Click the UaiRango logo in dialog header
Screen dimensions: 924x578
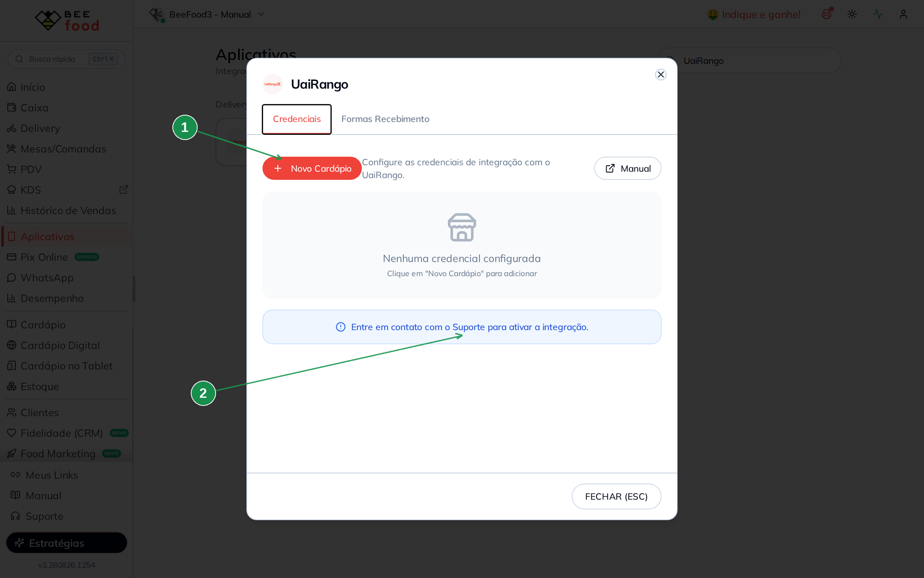pos(272,84)
